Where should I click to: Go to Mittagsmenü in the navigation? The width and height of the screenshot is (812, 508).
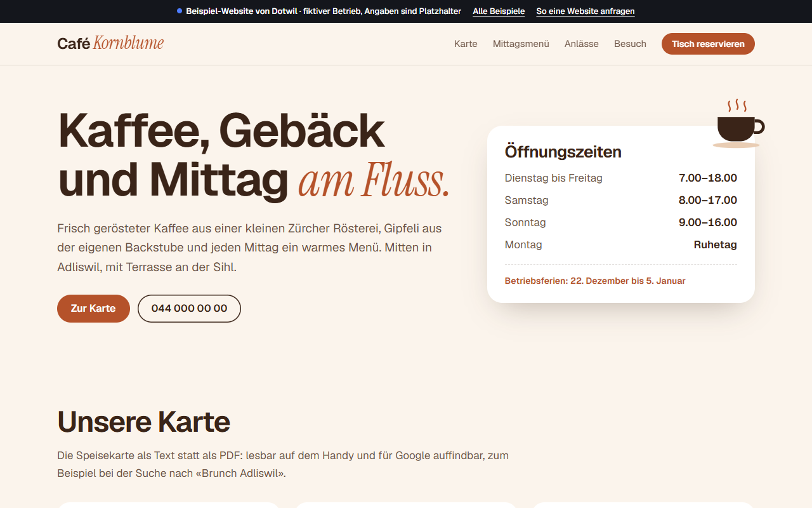pyautogui.click(x=521, y=44)
